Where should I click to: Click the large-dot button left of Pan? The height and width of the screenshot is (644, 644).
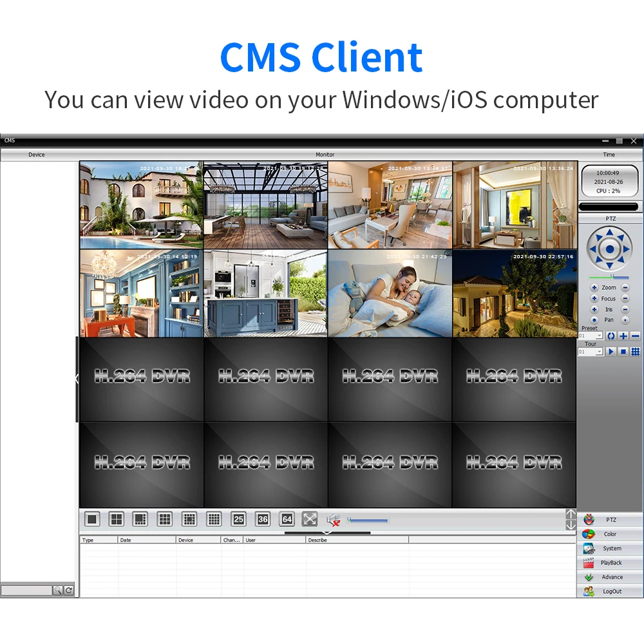[x=594, y=320]
